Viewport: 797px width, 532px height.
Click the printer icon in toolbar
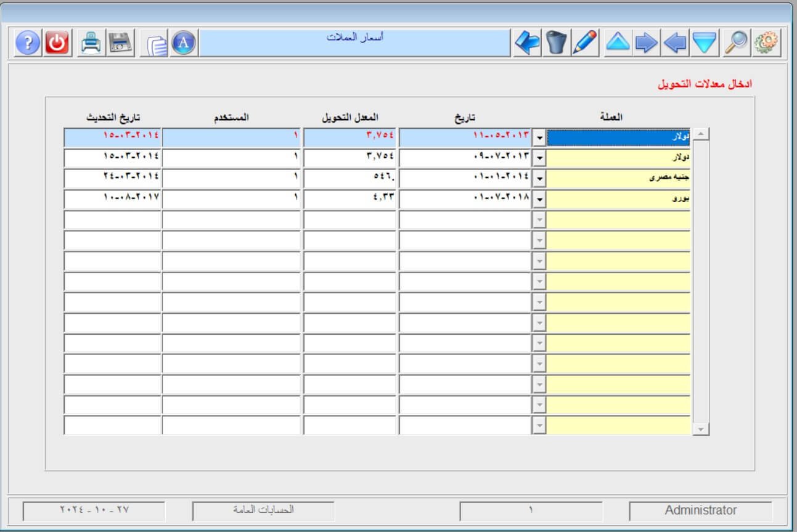point(91,43)
